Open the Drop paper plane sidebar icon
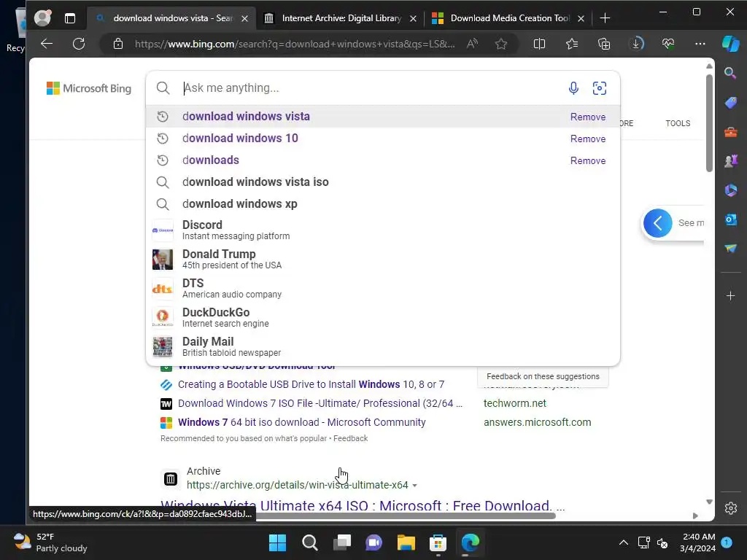This screenshot has height=560, width=747. 730,249
